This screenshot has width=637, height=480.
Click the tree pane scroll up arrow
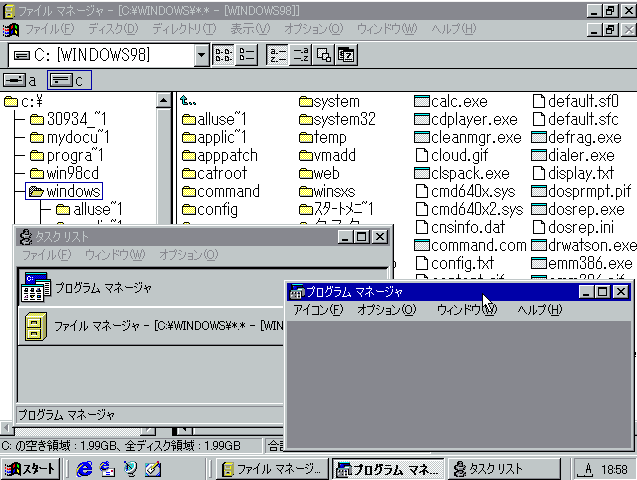tap(163, 100)
